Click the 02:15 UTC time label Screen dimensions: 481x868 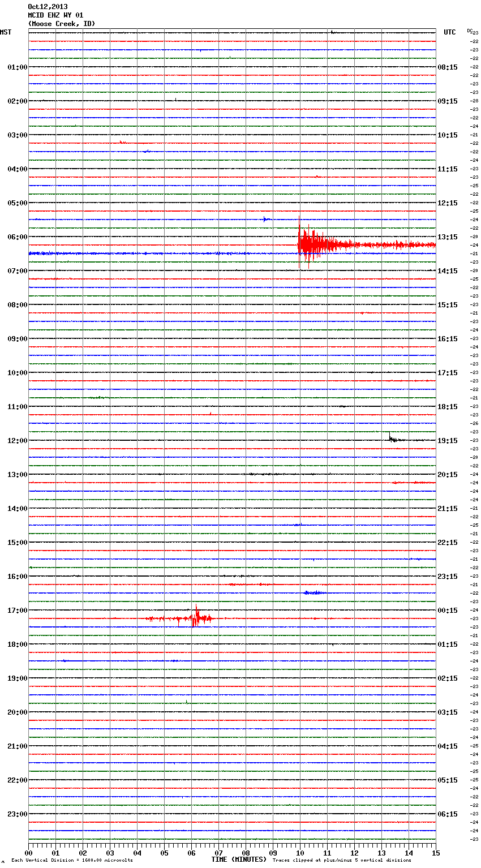click(448, 678)
